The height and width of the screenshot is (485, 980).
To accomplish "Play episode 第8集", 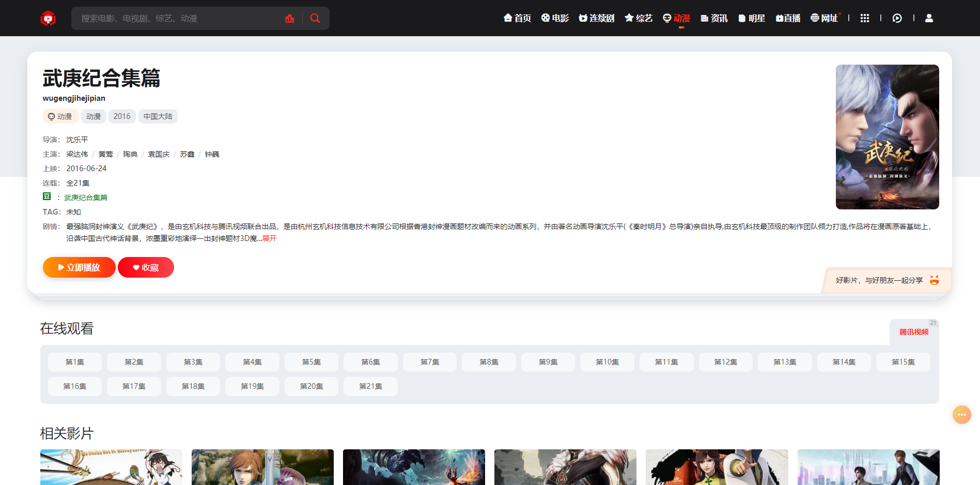I will tap(489, 362).
